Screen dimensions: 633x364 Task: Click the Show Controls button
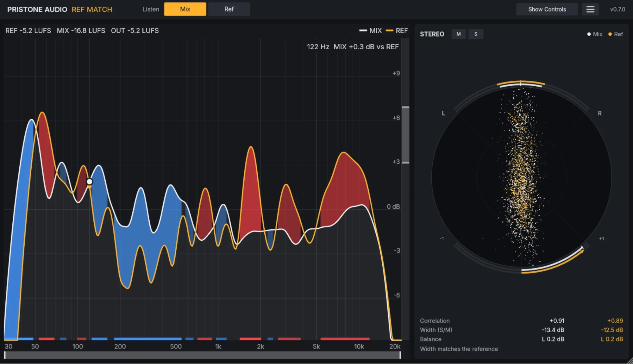pos(547,9)
